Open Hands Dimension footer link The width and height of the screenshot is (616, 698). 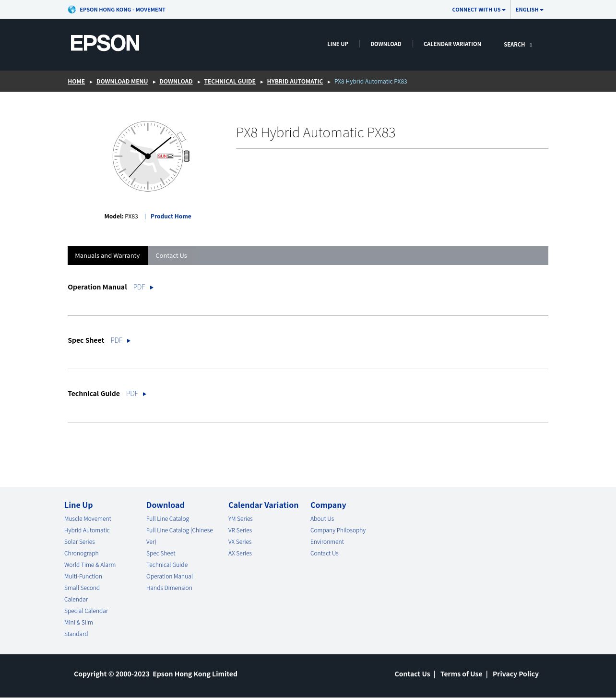tap(169, 588)
